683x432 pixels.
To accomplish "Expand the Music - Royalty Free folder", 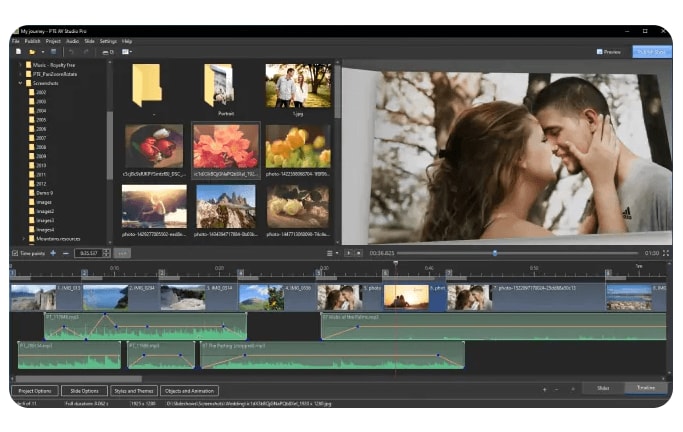I will coord(21,65).
